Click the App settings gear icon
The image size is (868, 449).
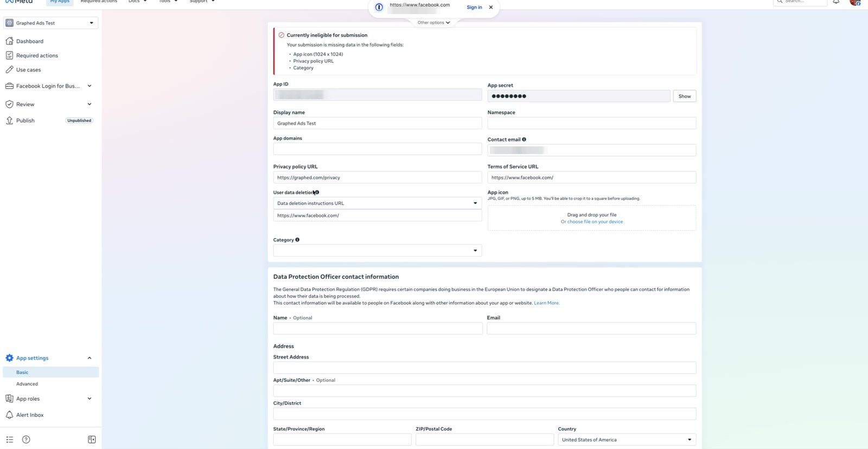(9, 358)
